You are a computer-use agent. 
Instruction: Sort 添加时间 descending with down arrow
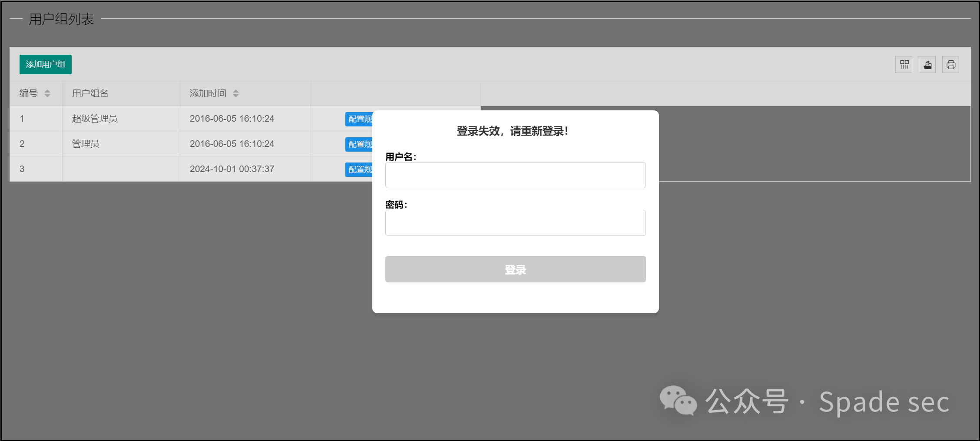pos(236,96)
